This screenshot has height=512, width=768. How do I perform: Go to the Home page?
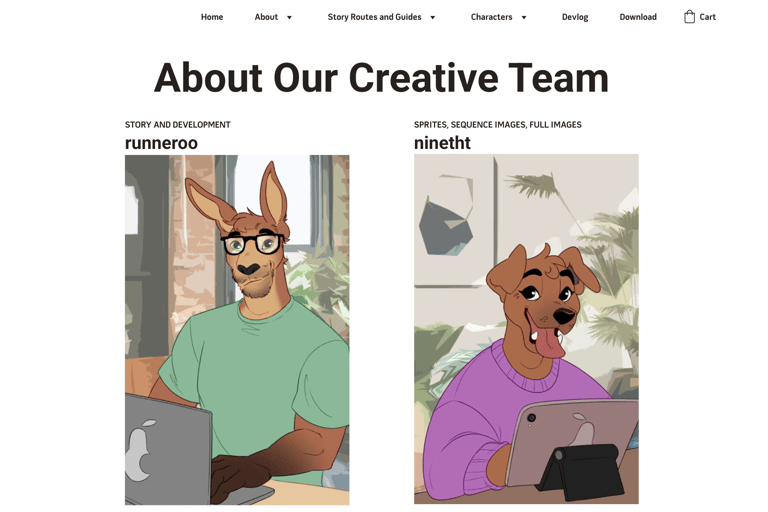tap(212, 17)
